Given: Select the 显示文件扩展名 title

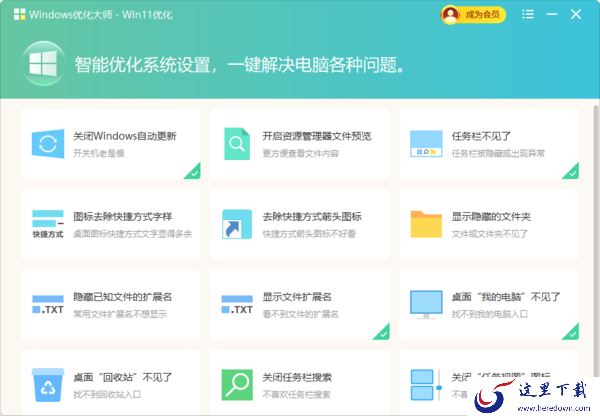Looking at the screenshot, I should point(297,297).
